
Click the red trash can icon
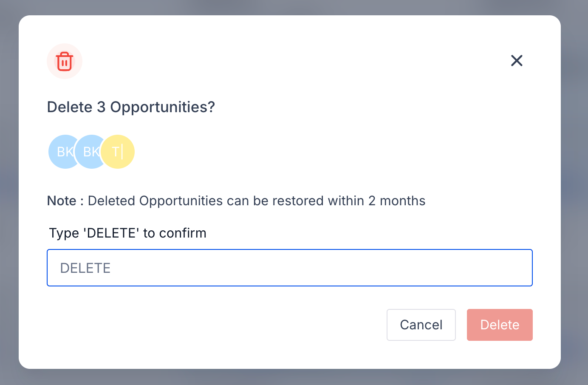pos(65,61)
